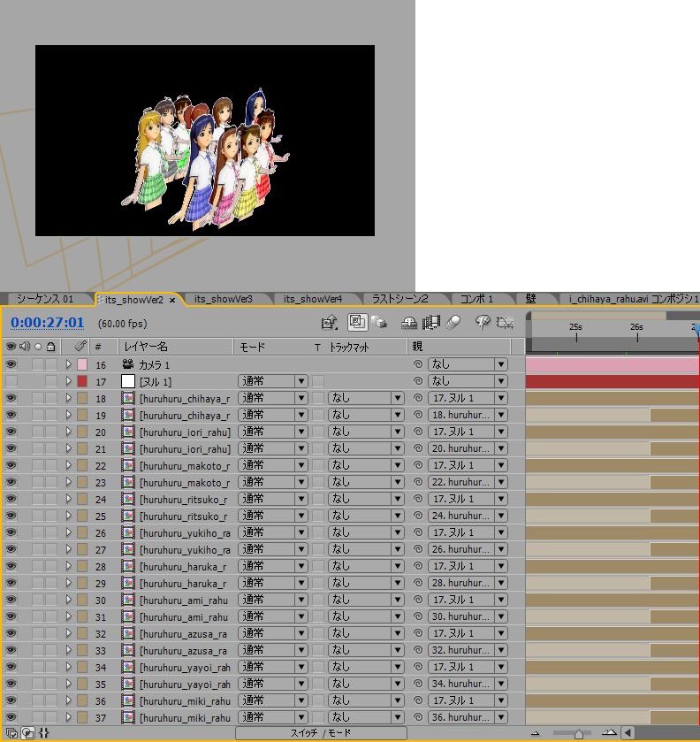Toggle Transfer Modes pane icon at bottom

(28, 733)
